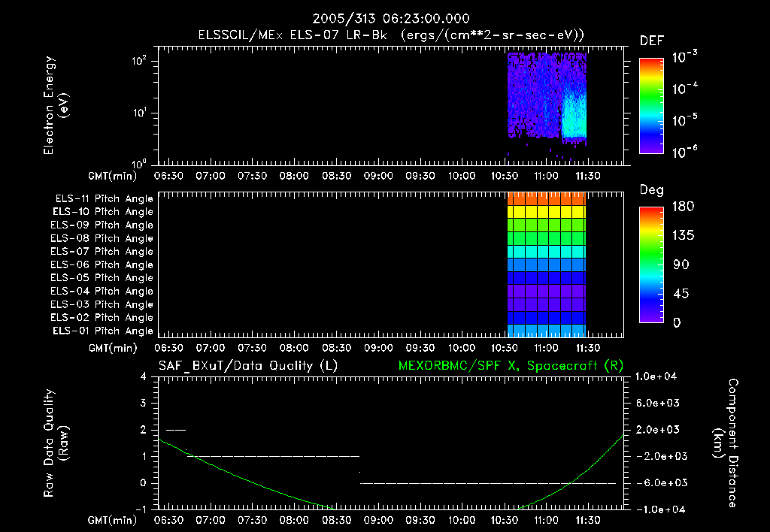770x532 pixels.
Task: Click GMT(min) label under the data quality panel
Action: 113,520
